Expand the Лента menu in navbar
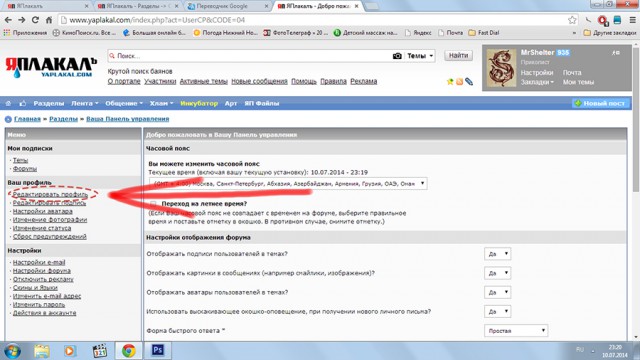 (x=84, y=104)
